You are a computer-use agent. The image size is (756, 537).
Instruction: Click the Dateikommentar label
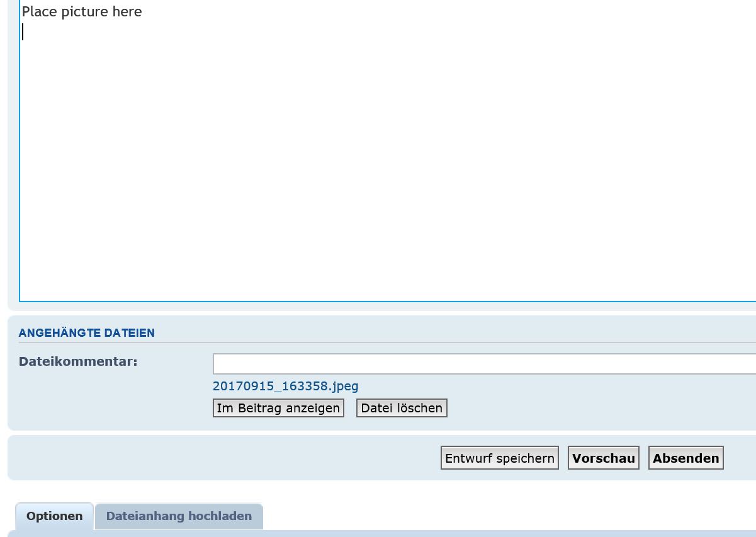pos(78,361)
